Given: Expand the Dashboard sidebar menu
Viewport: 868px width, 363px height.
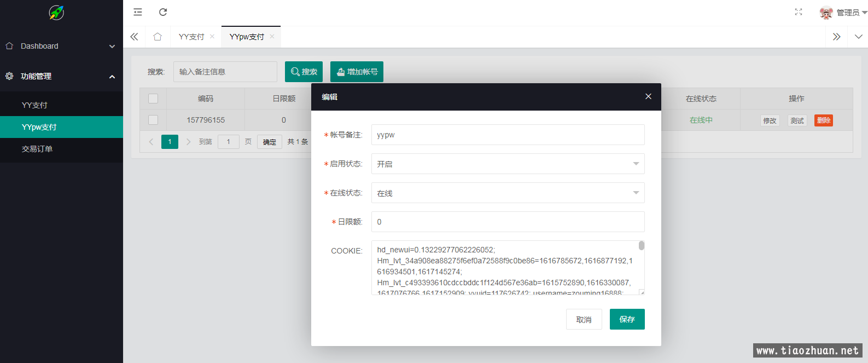Looking at the screenshot, I should 61,46.
